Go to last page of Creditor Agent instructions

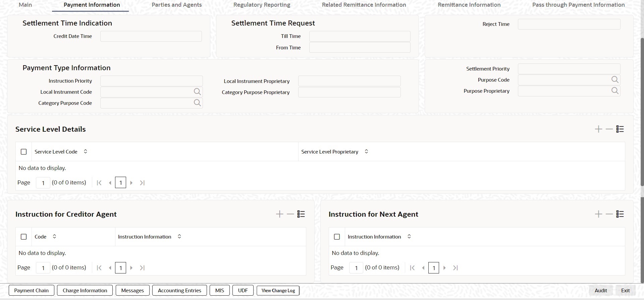click(x=142, y=268)
